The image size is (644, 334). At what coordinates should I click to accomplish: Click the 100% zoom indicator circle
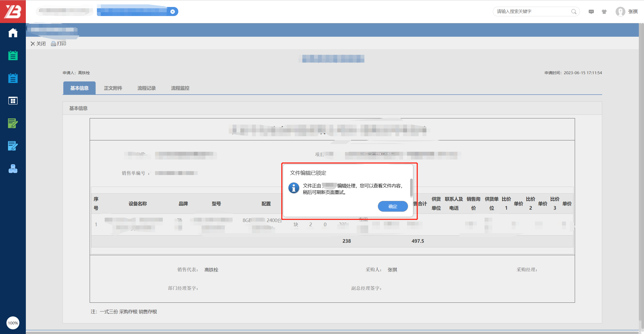tap(13, 323)
